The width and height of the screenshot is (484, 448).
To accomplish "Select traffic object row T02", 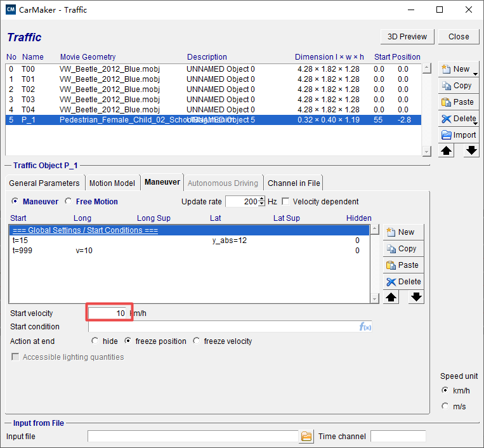I will pyautogui.click(x=213, y=89).
